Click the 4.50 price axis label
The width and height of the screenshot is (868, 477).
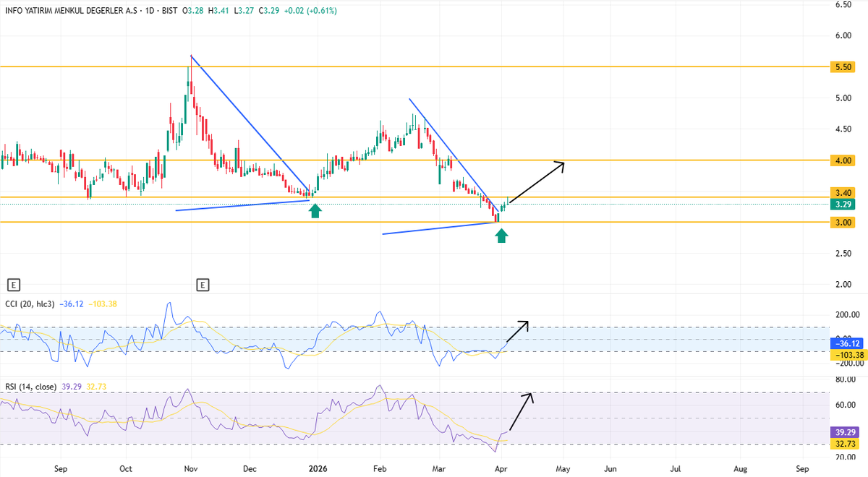(x=842, y=129)
